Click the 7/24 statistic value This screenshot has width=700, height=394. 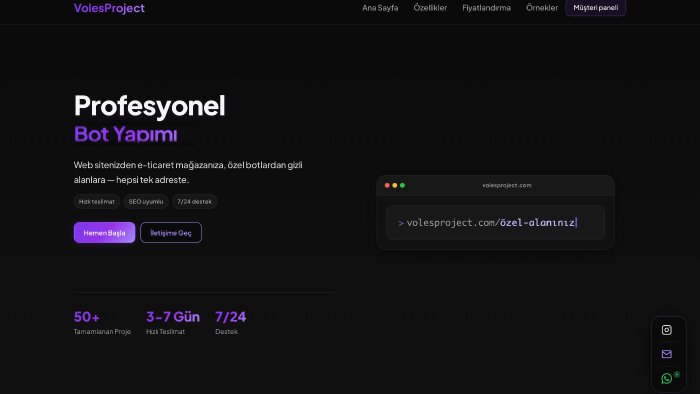[x=230, y=317]
